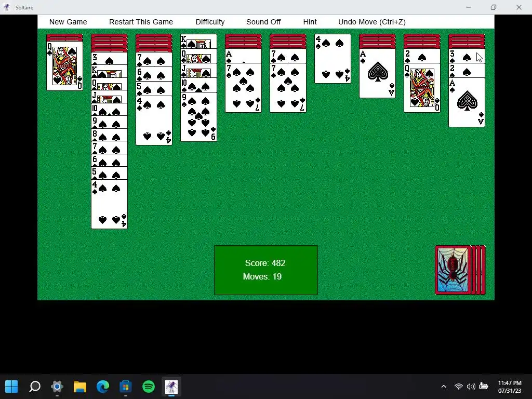
Task: Close the Soltaire window
Action: [519, 7]
